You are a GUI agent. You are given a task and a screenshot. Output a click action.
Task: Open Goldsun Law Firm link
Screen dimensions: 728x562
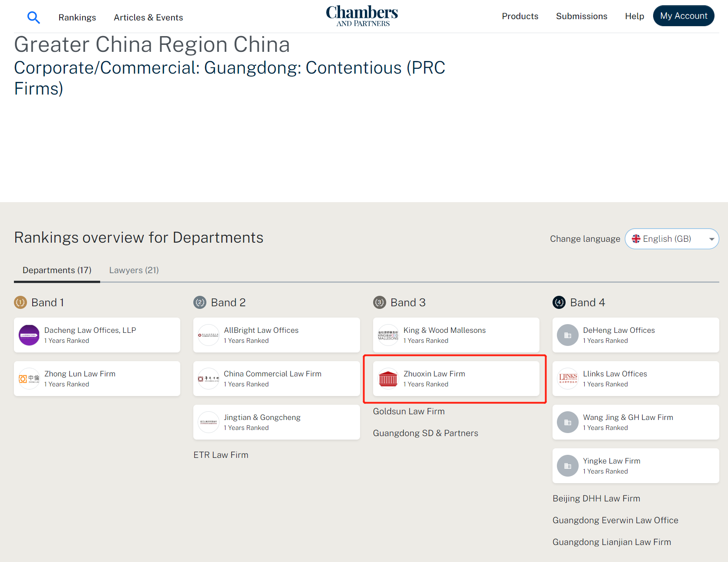tap(409, 411)
